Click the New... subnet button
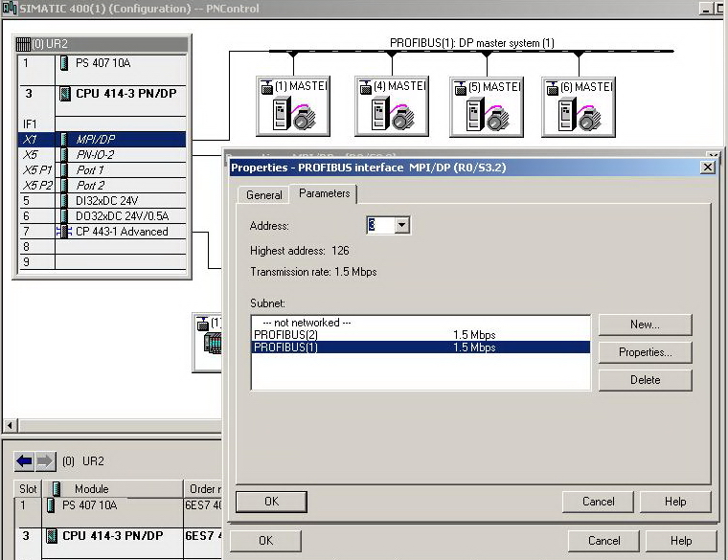 tap(645, 325)
